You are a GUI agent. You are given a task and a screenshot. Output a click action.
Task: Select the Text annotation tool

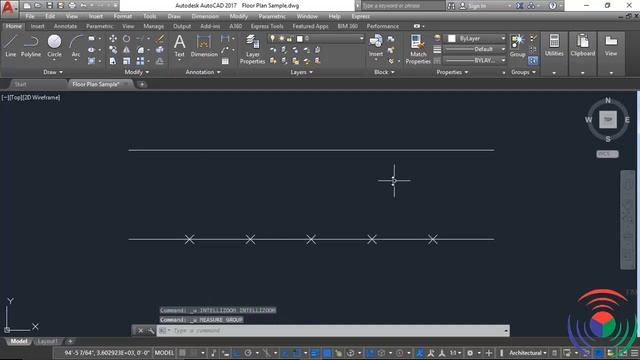click(180, 46)
